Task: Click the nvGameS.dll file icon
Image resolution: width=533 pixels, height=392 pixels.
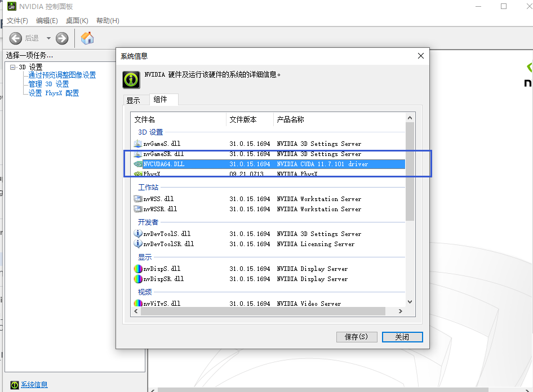Action: click(137, 144)
